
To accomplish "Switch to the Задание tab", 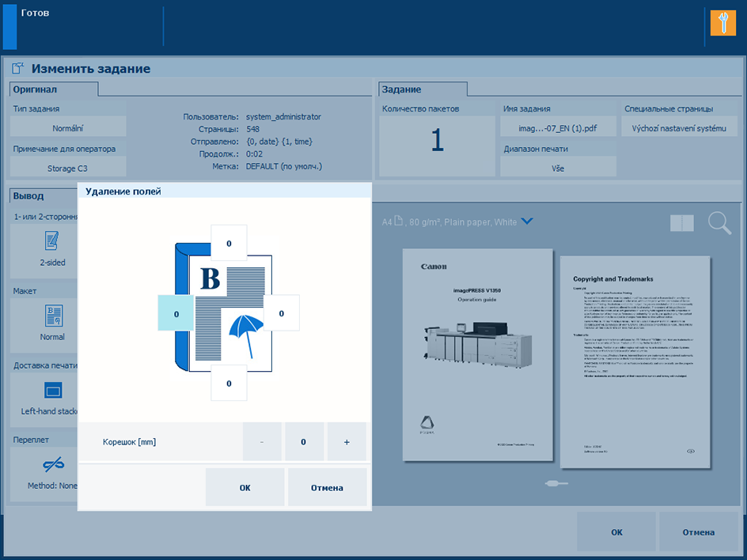I will 423,89.
